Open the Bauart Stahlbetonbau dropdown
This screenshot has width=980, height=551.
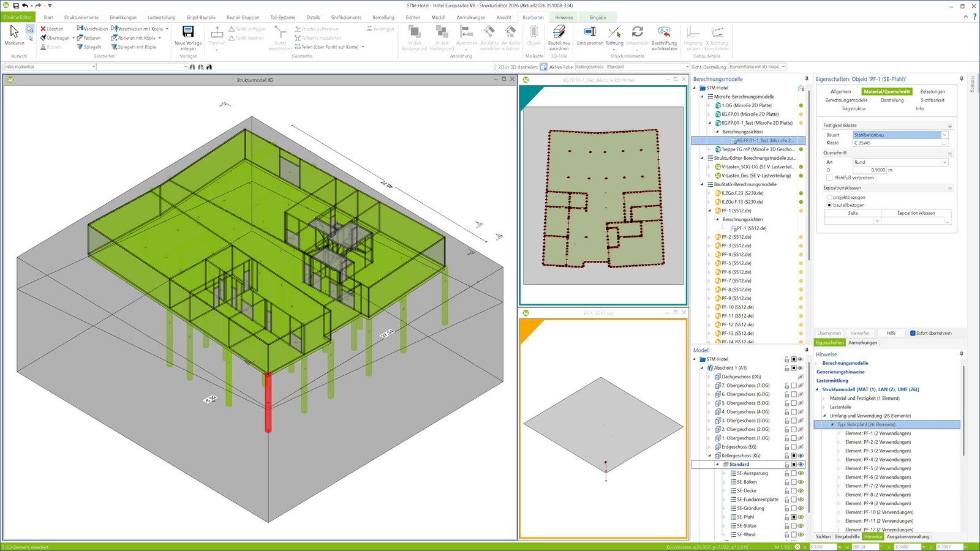tap(944, 135)
